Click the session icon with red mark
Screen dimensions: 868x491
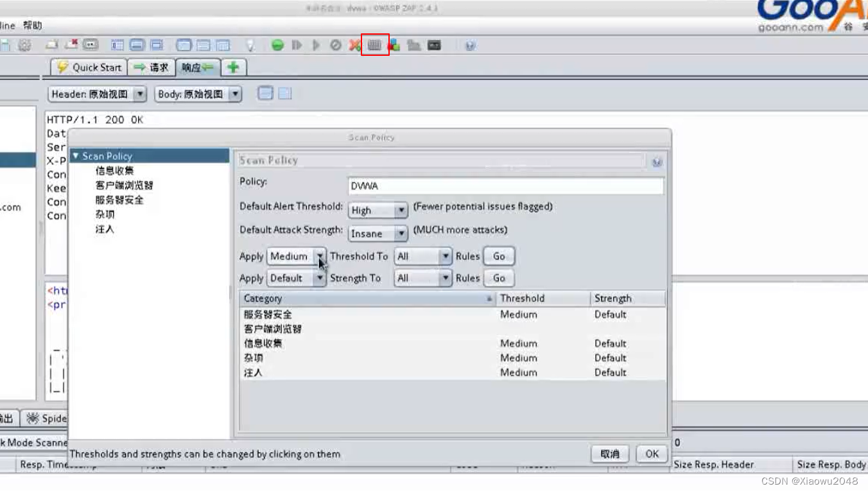[72, 46]
